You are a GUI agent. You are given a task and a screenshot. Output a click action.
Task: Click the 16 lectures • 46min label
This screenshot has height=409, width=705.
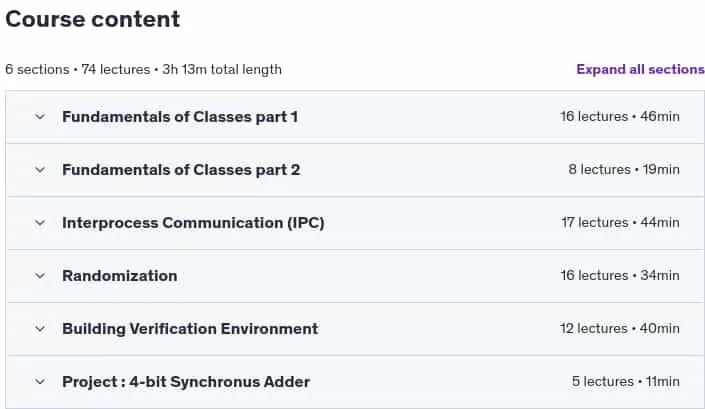point(620,116)
